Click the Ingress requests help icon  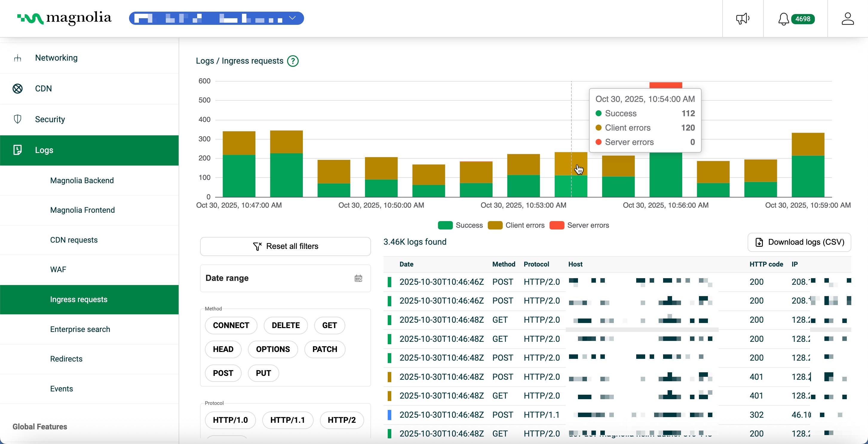(293, 61)
